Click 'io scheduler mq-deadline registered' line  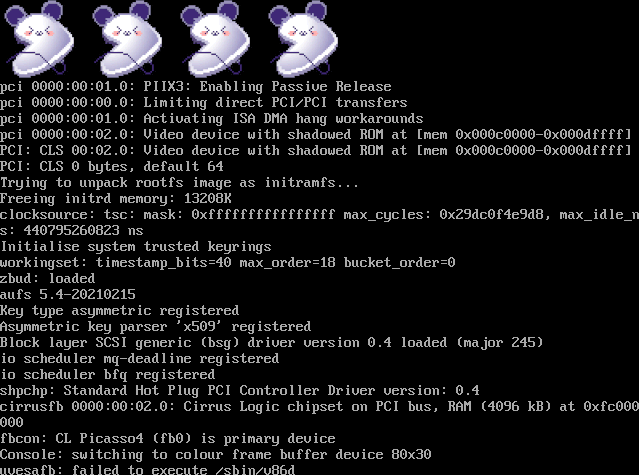pyautogui.click(x=140, y=358)
